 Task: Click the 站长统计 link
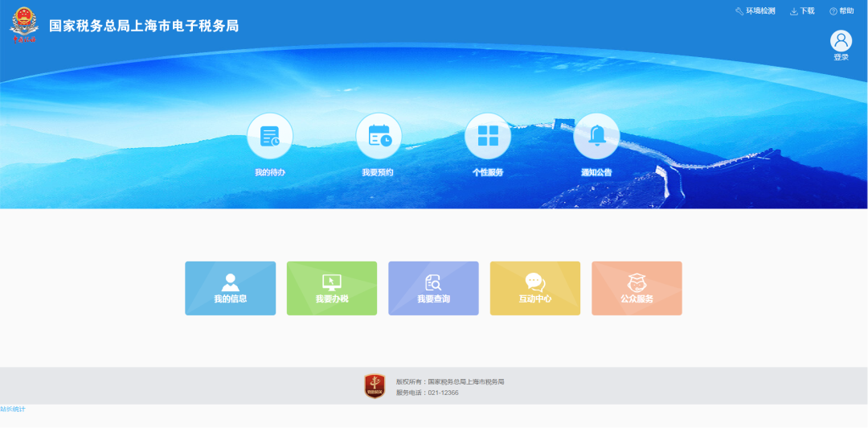[x=13, y=409]
